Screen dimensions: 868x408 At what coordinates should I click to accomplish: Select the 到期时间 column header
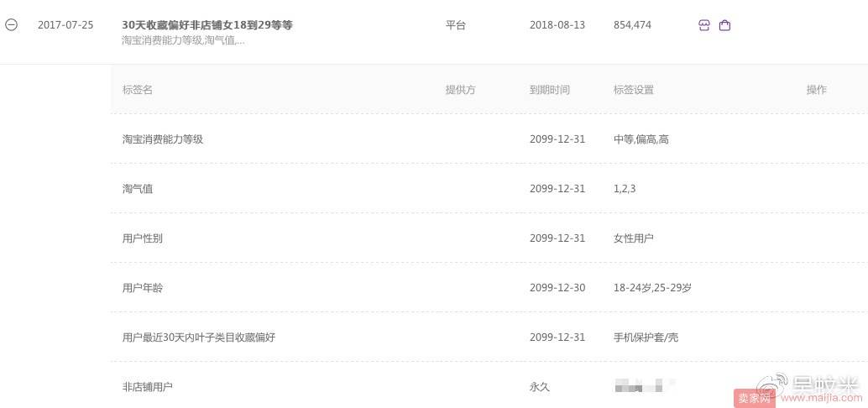(x=549, y=90)
